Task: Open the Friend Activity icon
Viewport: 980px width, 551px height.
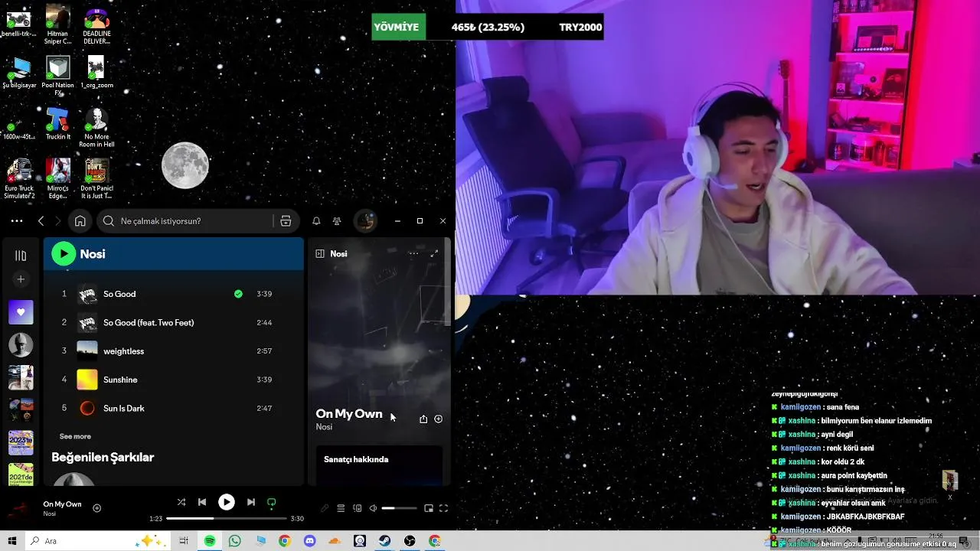Action: [x=337, y=221]
